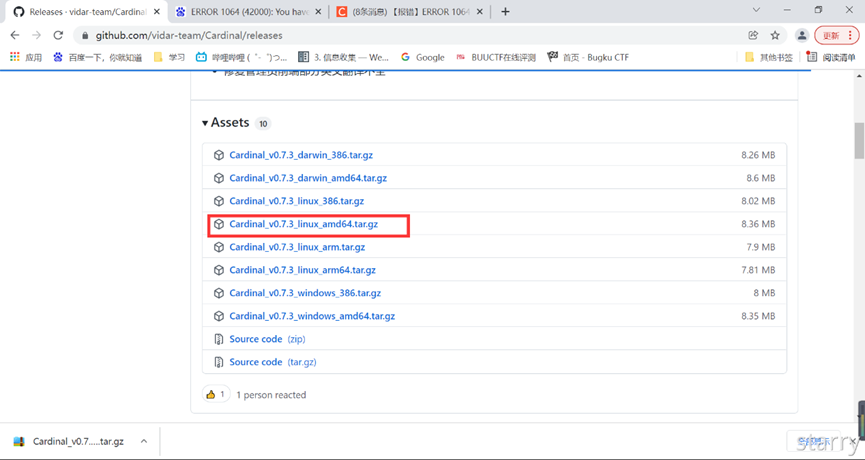This screenshot has width=865, height=460.
Task: Open the Chrome profile avatar menu
Action: 802,35
